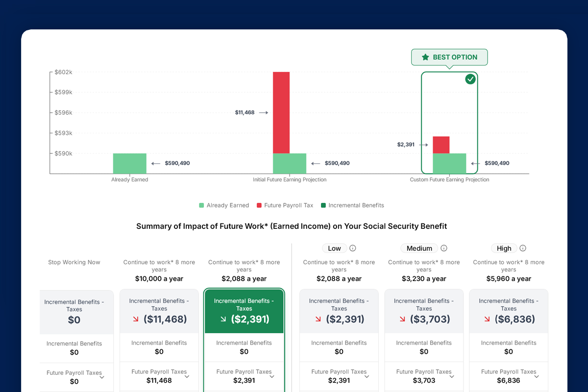Click '$3,230 a year' text
Screen dimensions: 588x392
point(424,279)
